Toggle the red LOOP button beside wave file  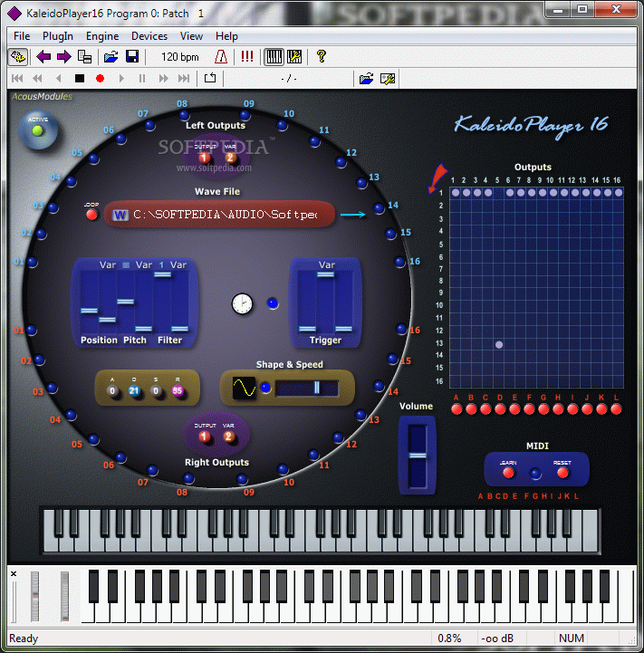pyautogui.click(x=91, y=215)
